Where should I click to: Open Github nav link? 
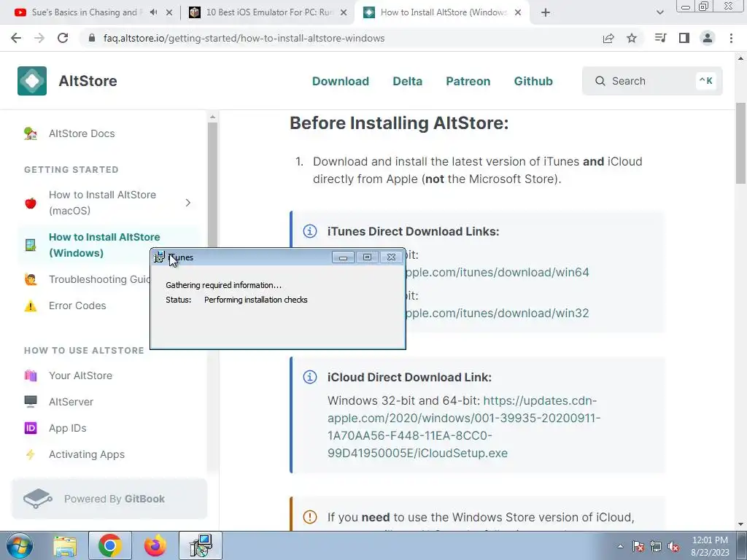point(533,81)
